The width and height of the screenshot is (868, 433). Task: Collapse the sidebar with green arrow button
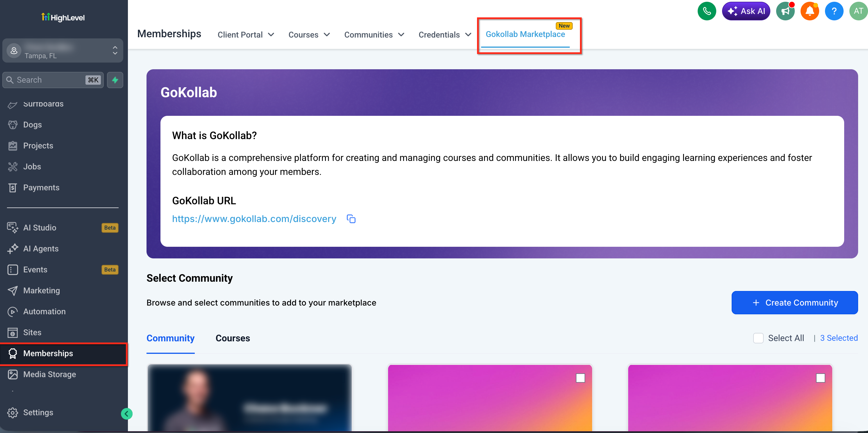point(127,414)
